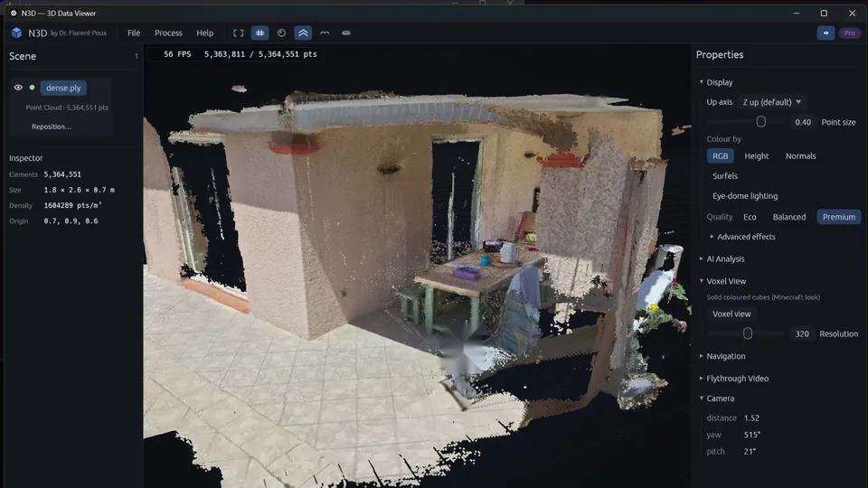This screenshot has height=488, width=868.
Task: Click the blue eye button near Pro
Action: [x=826, y=33]
